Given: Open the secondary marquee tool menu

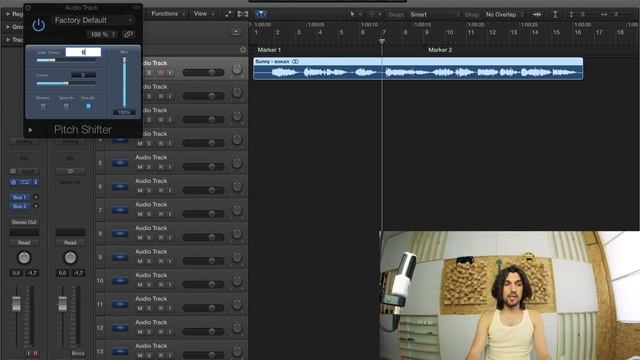Looking at the screenshot, I should pyautogui.click(x=375, y=14).
